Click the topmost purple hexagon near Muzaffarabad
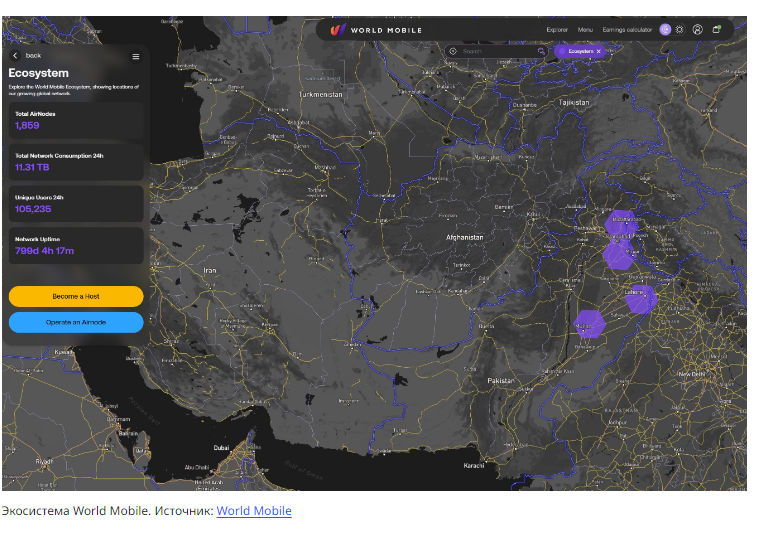The image size is (759, 537). tap(622, 224)
